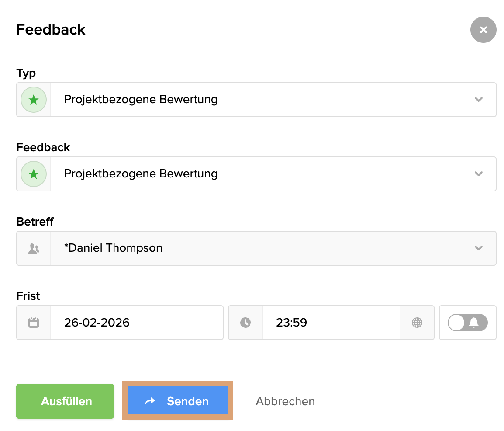The image size is (504, 431).
Task: Click the bell icon on the reminder switch
Action: [x=474, y=323]
